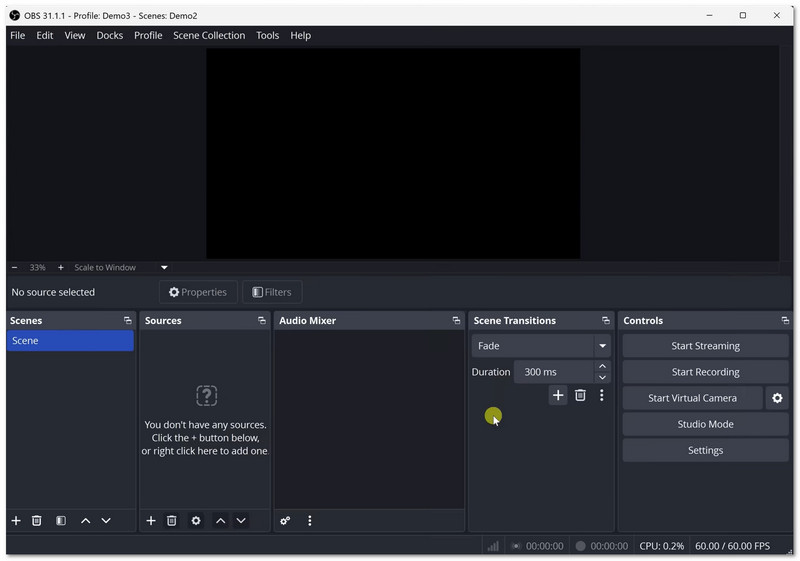This screenshot has width=800, height=561.
Task: Click the No source selected label
Action: point(53,292)
